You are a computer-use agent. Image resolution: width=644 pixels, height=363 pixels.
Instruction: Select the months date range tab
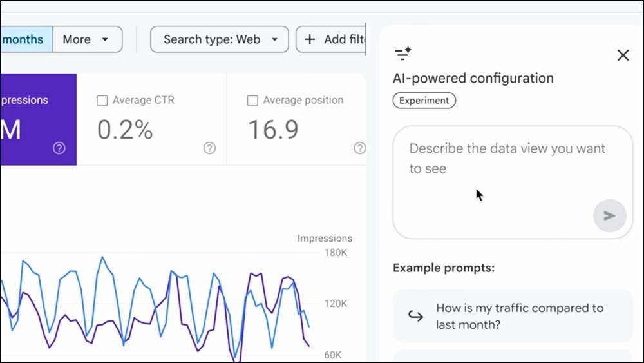click(x=26, y=39)
